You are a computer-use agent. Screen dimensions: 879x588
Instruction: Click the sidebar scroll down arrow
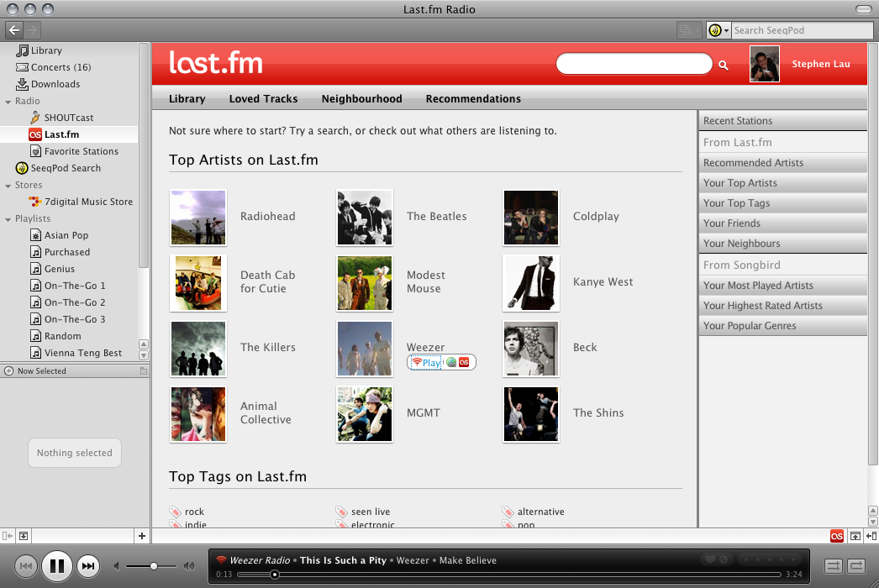144,354
